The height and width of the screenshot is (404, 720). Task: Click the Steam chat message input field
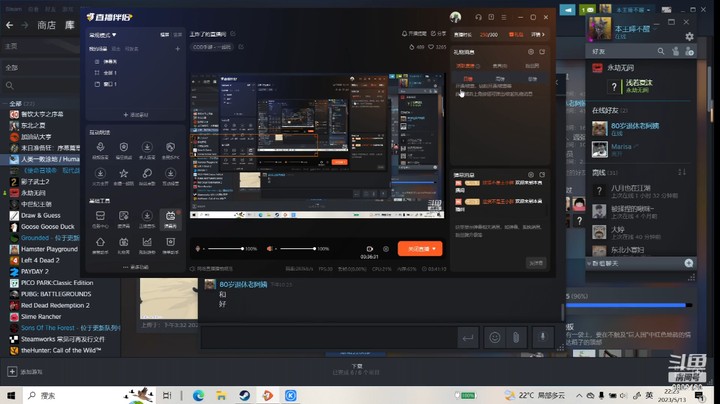pyautogui.click(x=329, y=338)
